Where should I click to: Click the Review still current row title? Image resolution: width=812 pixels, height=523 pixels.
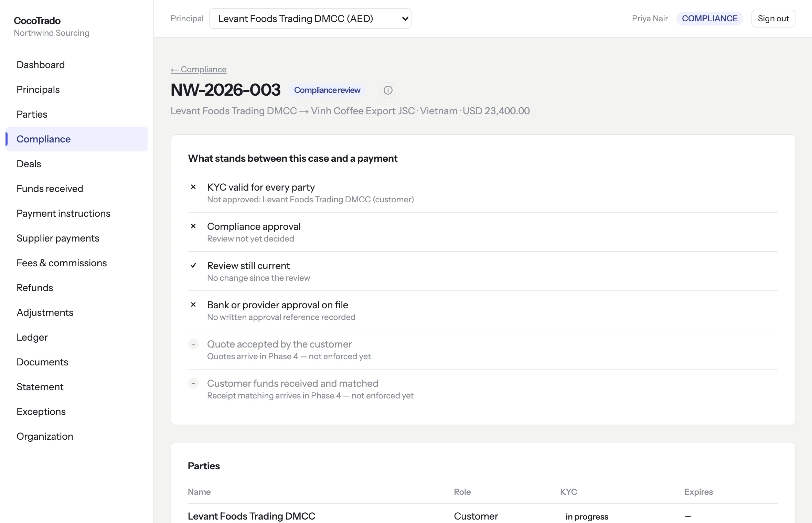[x=248, y=266]
